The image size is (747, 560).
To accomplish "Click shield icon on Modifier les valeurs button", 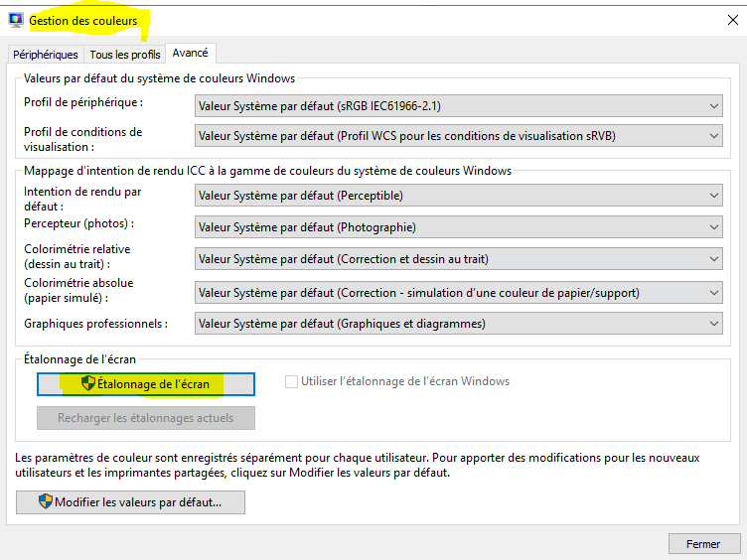I will click(x=46, y=501).
